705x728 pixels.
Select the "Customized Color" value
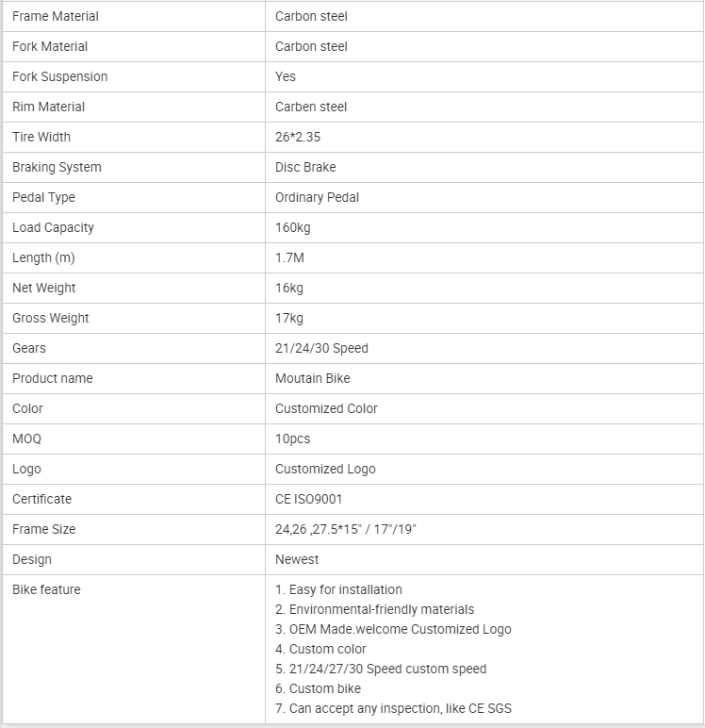point(326,408)
